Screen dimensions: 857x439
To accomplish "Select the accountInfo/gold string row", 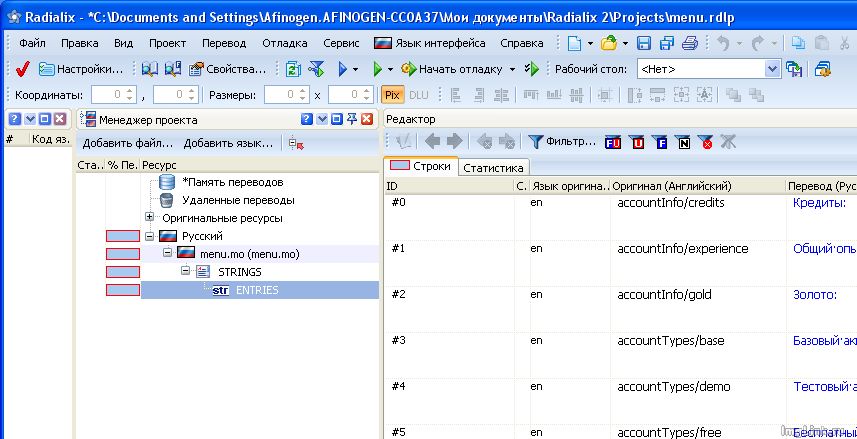I will (x=650, y=294).
